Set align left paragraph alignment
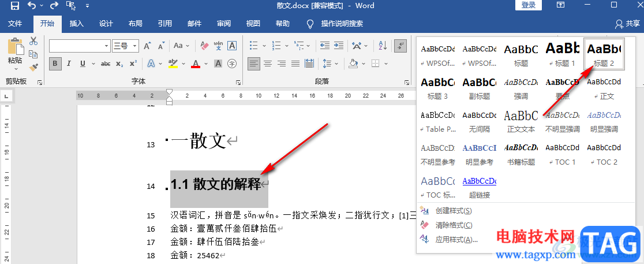Image resolution: width=644 pixels, height=264 pixels. coord(254,64)
